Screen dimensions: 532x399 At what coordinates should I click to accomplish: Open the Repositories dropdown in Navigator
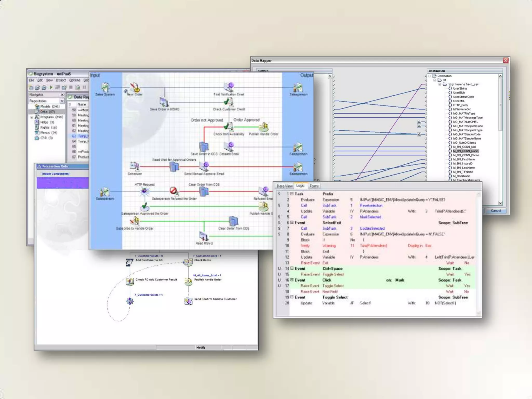[x=62, y=101]
